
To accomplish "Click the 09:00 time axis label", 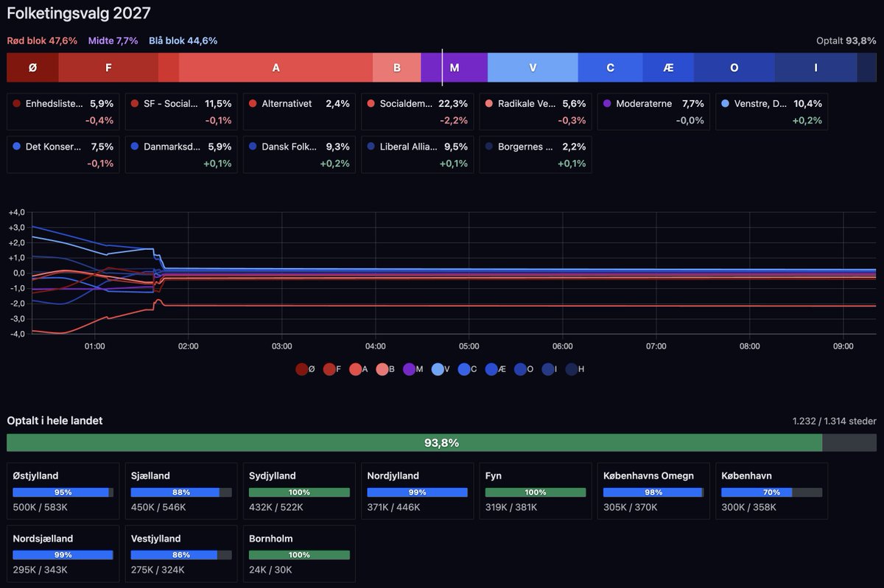I will click(x=843, y=346).
